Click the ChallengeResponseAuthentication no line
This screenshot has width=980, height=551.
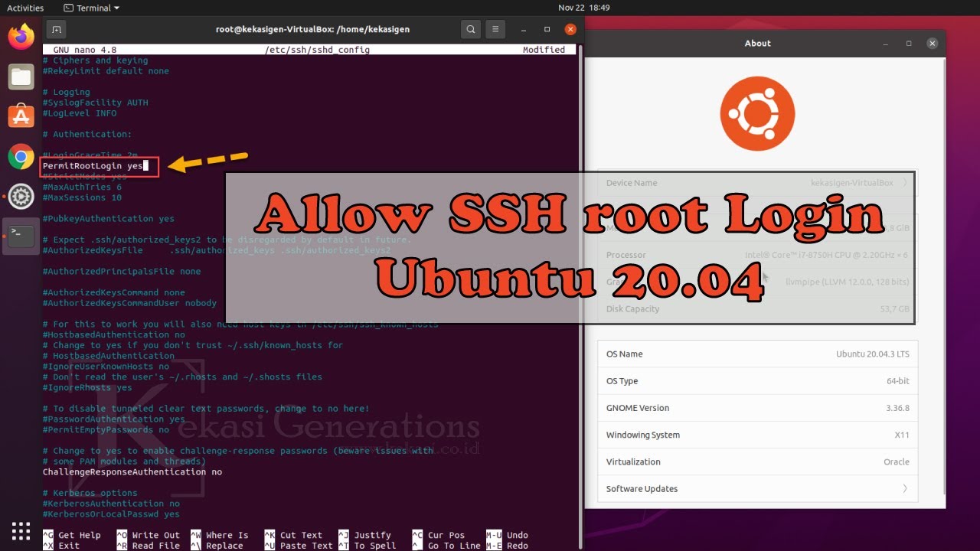(x=132, y=471)
